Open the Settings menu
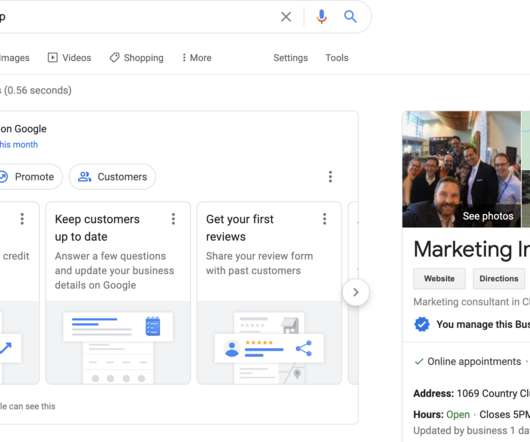 coord(290,58)
